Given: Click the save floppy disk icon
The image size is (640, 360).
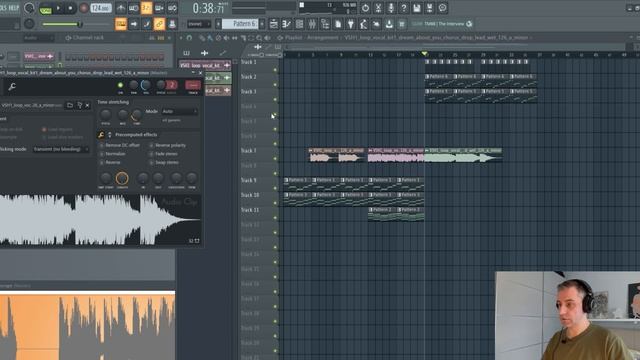Looking at the screenshot, I should click(x=417, y=8).
